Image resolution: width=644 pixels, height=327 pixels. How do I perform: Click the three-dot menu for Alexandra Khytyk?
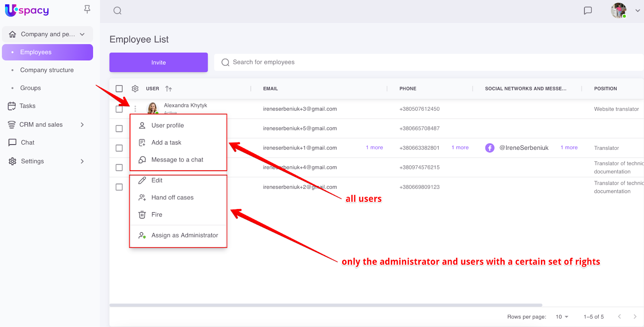135,109
